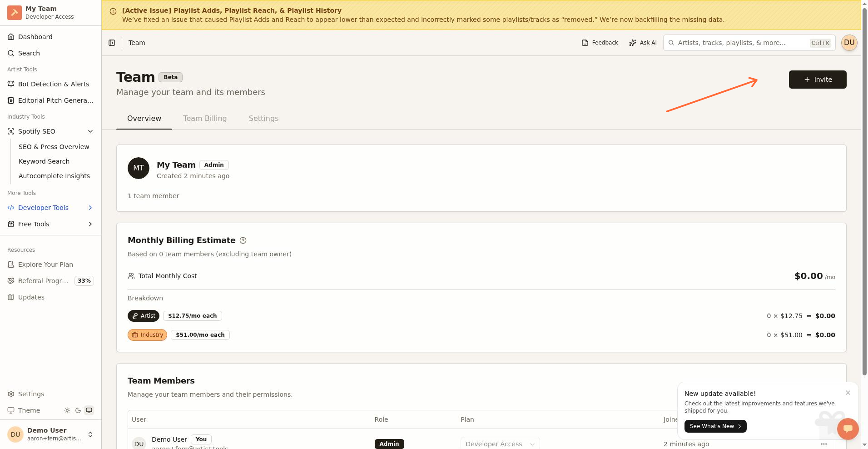The height and width of the screenshot is (449, 868).
Task: Click the $51.00/mo each price tag
Action: 200,335
